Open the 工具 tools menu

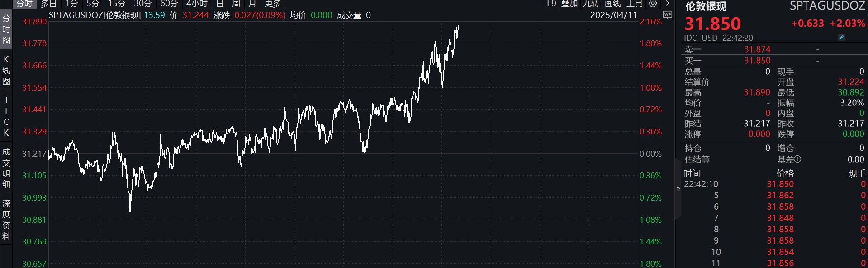coord(634,4)
